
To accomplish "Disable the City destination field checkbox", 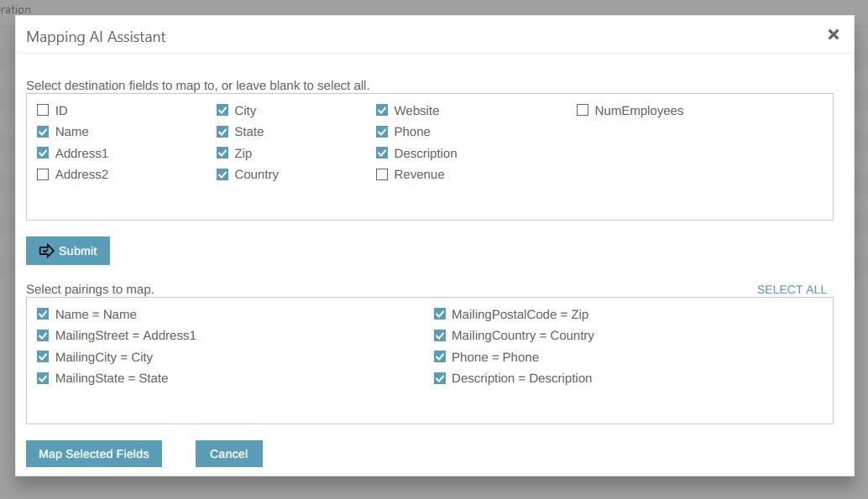I will tap(223, 110).
